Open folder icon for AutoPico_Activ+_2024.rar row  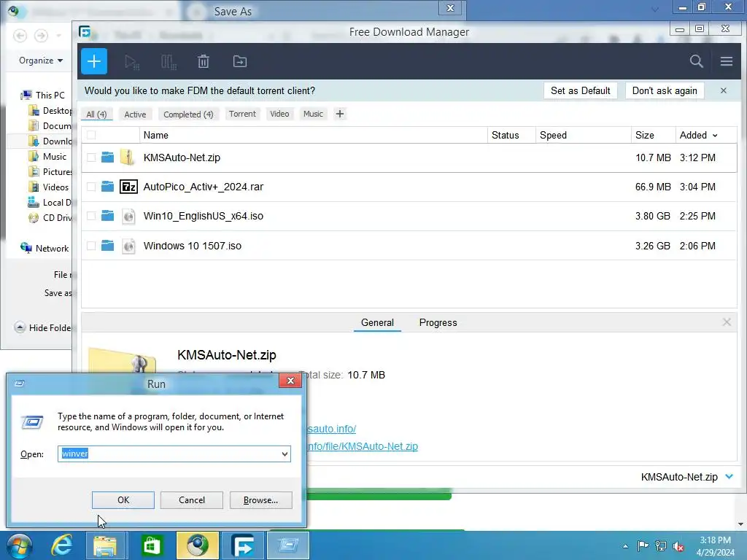[x=108, y=187]
